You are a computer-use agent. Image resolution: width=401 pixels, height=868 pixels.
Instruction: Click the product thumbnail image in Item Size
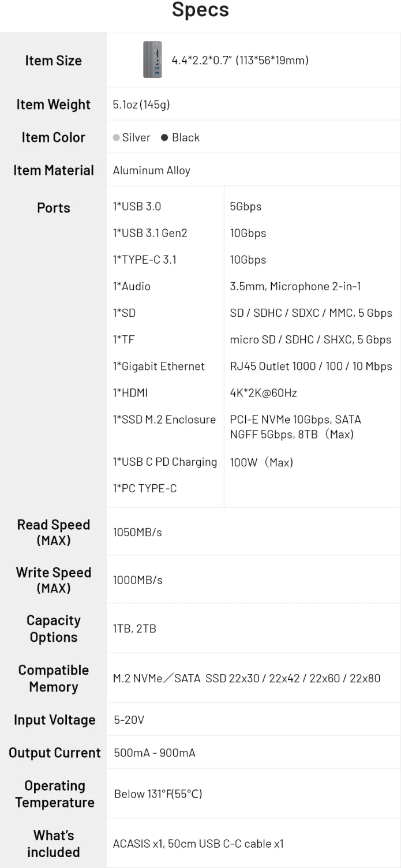pos(152,59)
